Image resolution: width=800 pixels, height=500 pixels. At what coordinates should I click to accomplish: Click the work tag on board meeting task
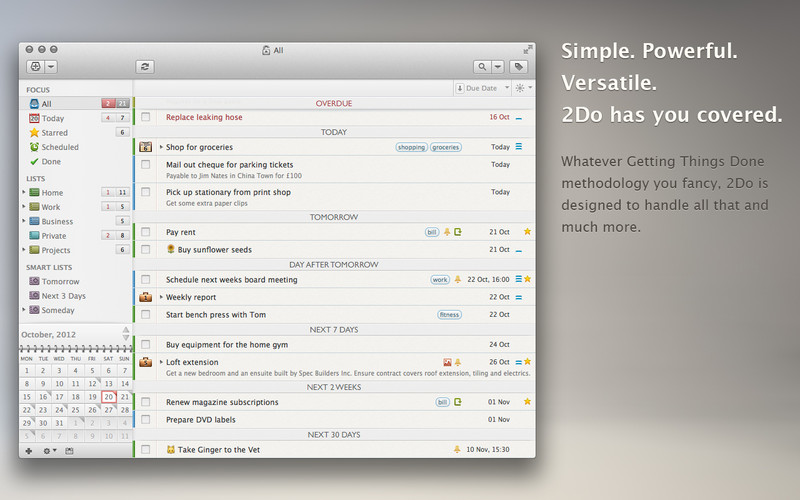point(440,280)
